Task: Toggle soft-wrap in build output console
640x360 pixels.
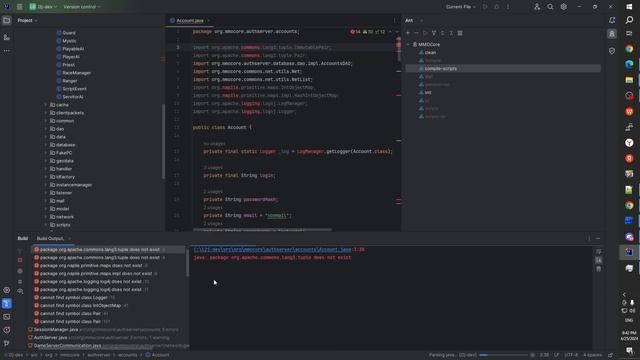Action: tap(598, 252)
